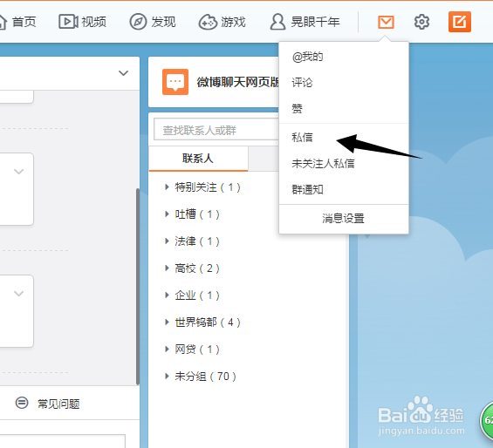Open the message envelope icon
The height and width of the screenshot is (448, 493).
pyautogui.click(x=386, y=23)
